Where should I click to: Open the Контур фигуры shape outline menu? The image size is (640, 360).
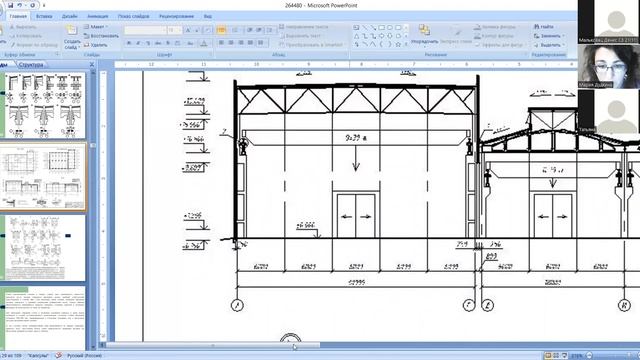pos(495,36)
